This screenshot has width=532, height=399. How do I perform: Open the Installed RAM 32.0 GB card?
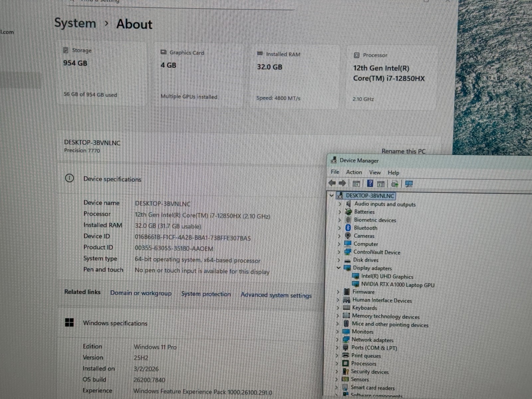point(294,77)
